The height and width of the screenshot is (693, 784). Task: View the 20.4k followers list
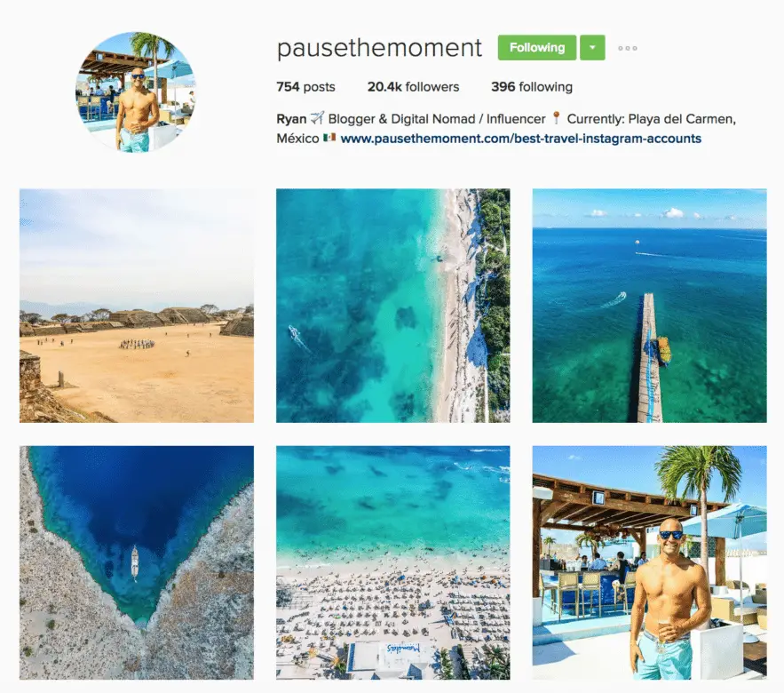[x=413, y=87]
